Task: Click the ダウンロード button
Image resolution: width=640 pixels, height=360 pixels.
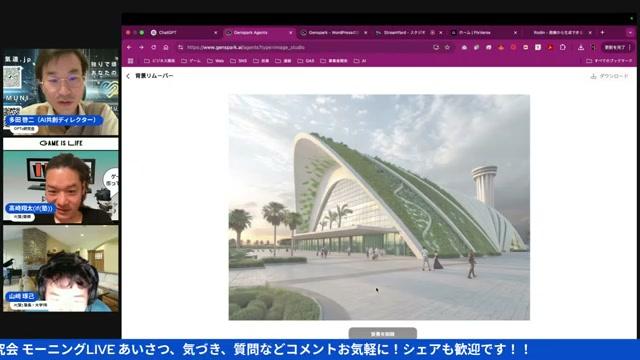Action: pyautogui.click(x=609, y=76)
